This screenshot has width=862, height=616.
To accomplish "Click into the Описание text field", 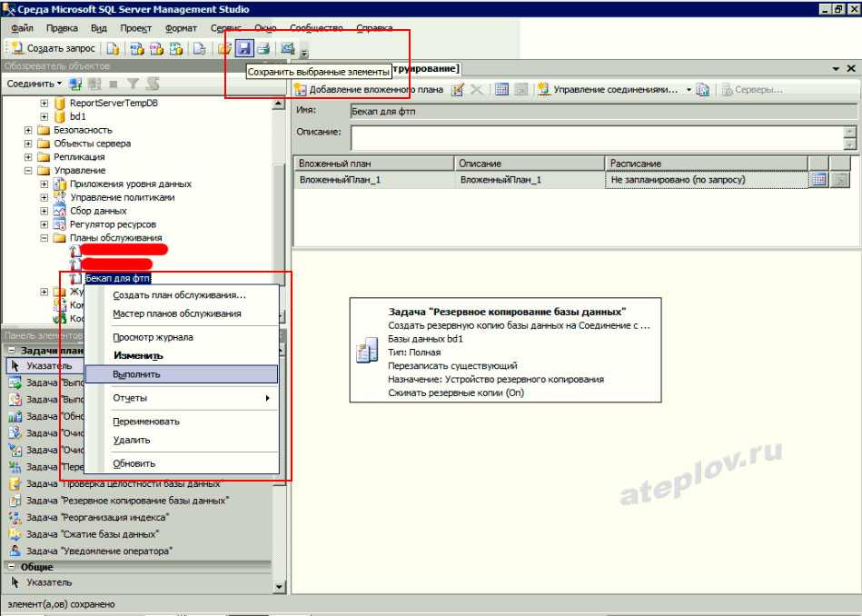I will pyautogui.click(x=596, y=137).
